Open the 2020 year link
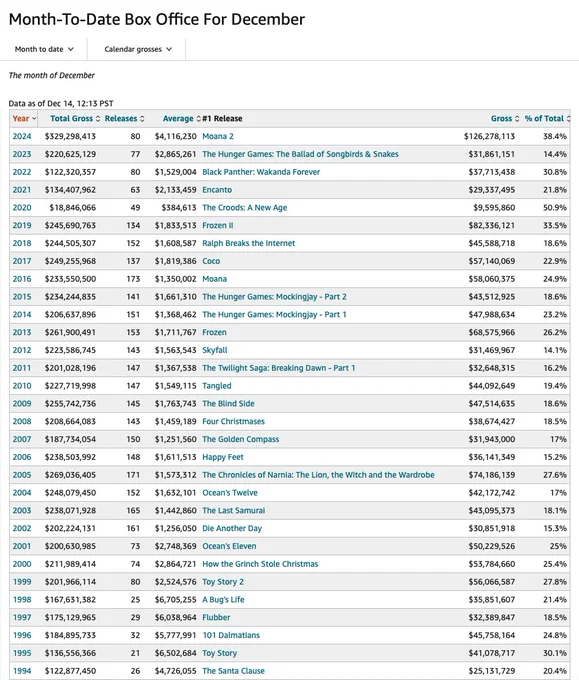579x680 pixels. pos(22,207)
